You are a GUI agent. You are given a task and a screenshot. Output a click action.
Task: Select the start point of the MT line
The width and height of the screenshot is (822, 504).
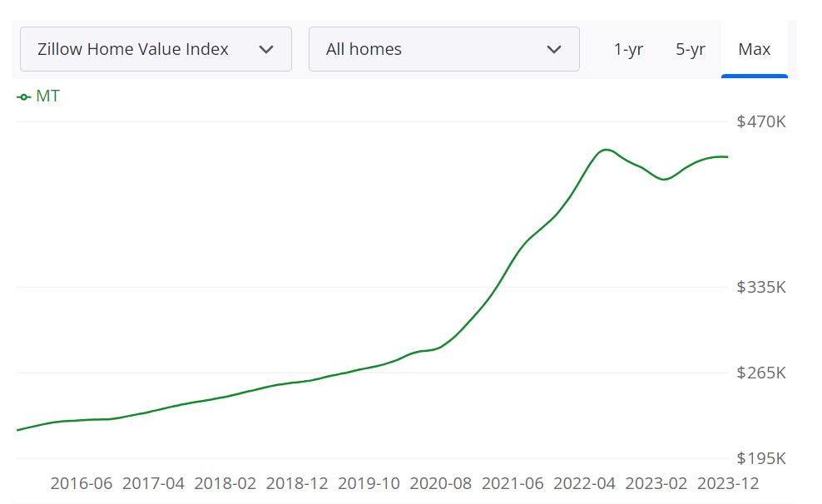tap(17, 430)
